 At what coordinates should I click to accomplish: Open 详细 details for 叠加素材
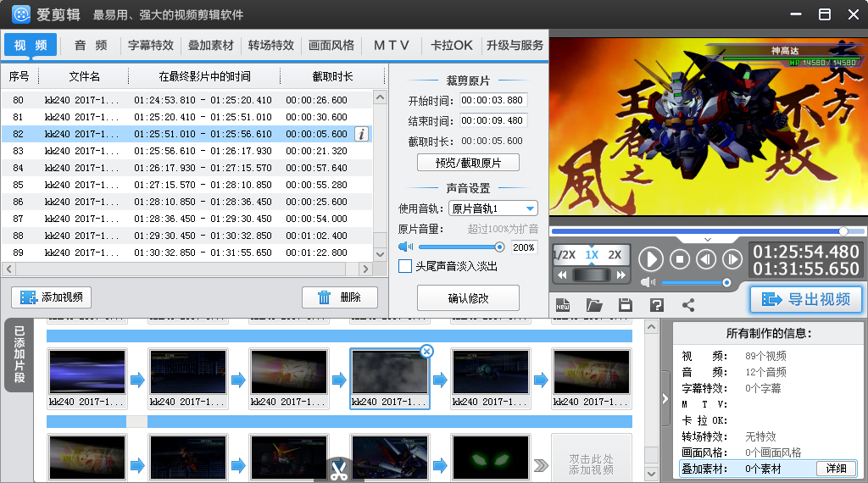837,469
